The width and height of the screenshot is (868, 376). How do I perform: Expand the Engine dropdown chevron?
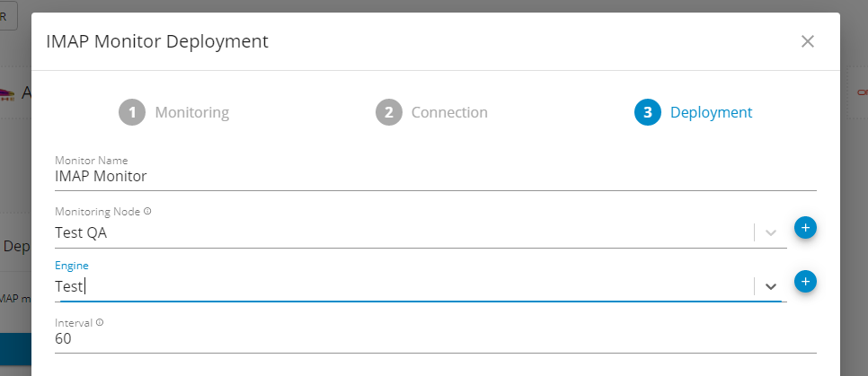770,286
